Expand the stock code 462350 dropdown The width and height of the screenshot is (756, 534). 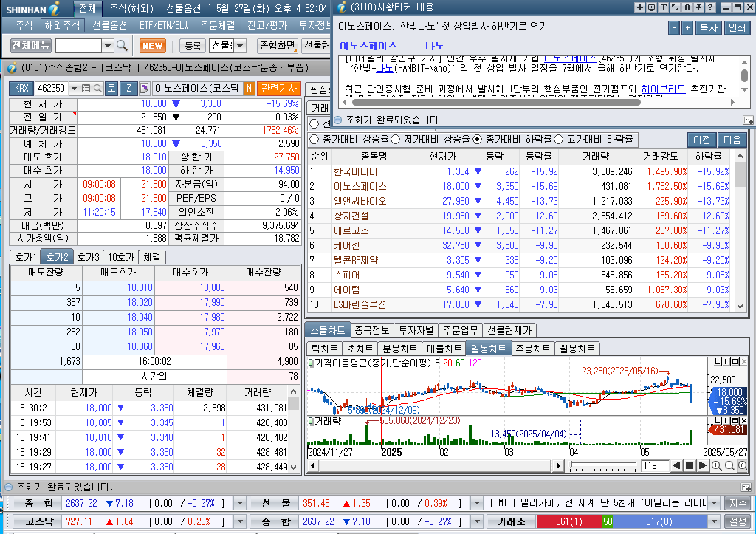74,89
